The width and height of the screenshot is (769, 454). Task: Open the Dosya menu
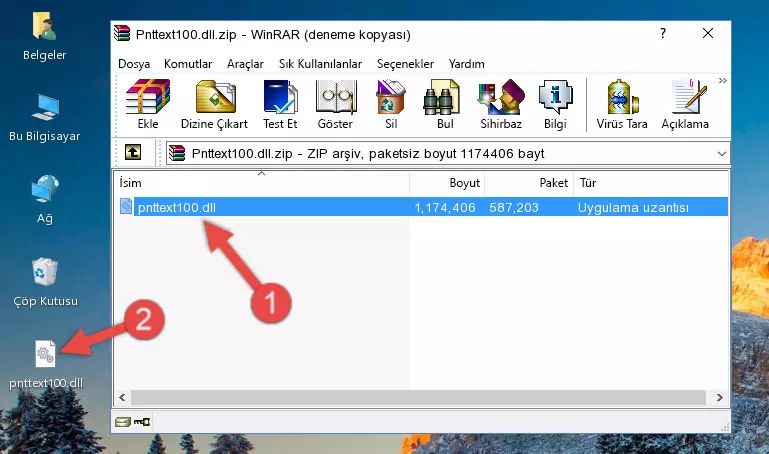click(134, 64)
